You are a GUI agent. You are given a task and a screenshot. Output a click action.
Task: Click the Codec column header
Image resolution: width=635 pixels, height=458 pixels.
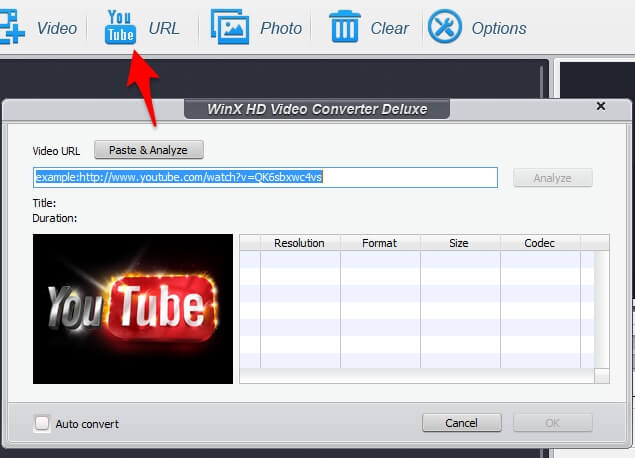tap(540, 243)
